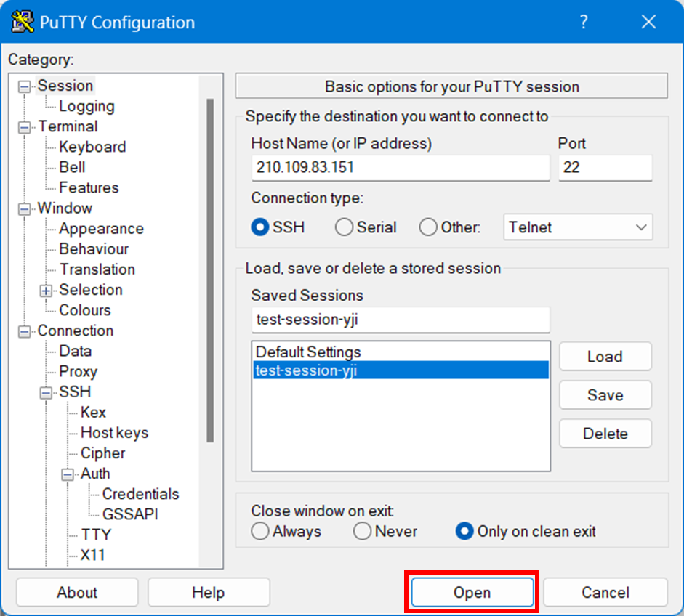
Task: Open the Credentials category
Action: tap(140, 495)
